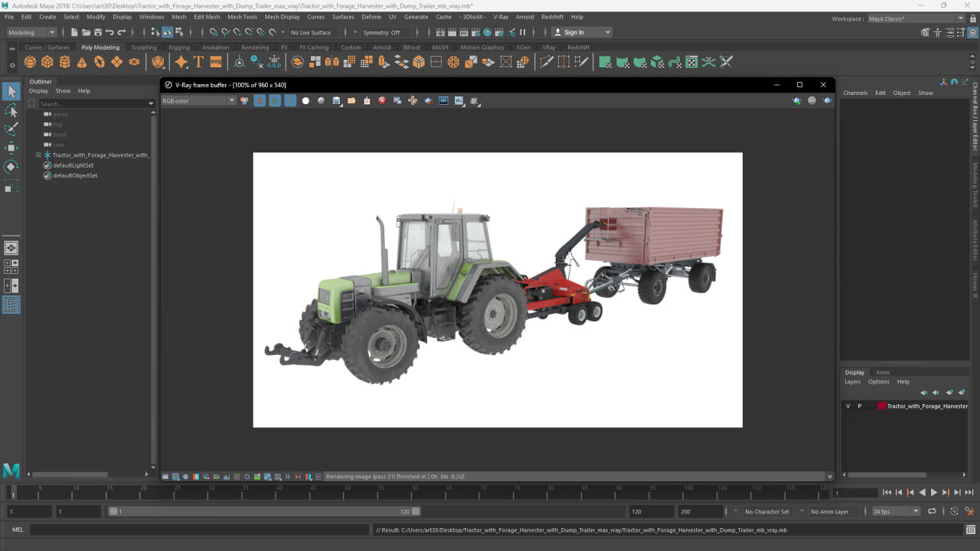Viewport: 980px width, 551px height.
Task: Select the polygon sphere shelf icon
Action: coord(30,62)
